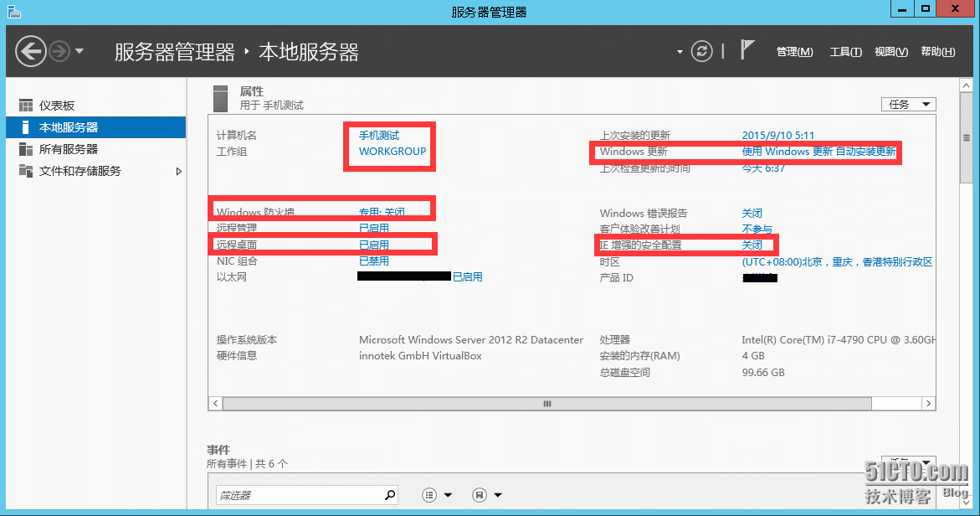Click 服务器管理器 breadcrumb text
This screenshot has width=980, height=516.
[174, 52]
